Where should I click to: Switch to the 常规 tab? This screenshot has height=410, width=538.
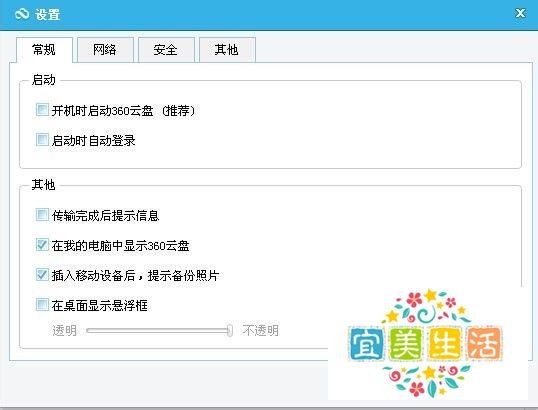click(x=44, y=50)
